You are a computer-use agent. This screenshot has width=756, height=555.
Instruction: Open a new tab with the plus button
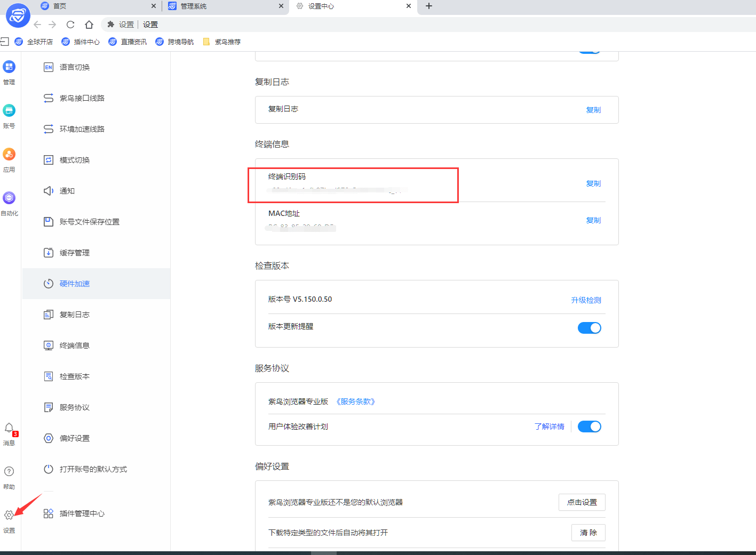tap(428, 6)
